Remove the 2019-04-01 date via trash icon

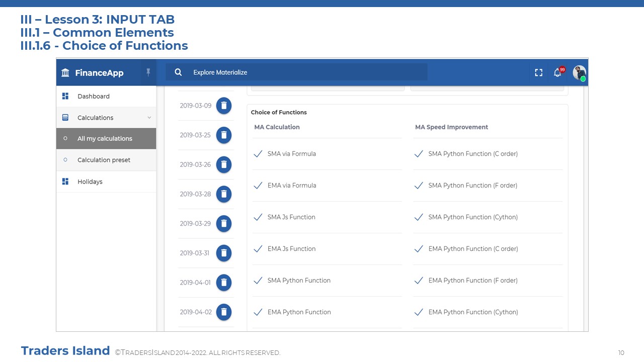click(x=224, y=283)
